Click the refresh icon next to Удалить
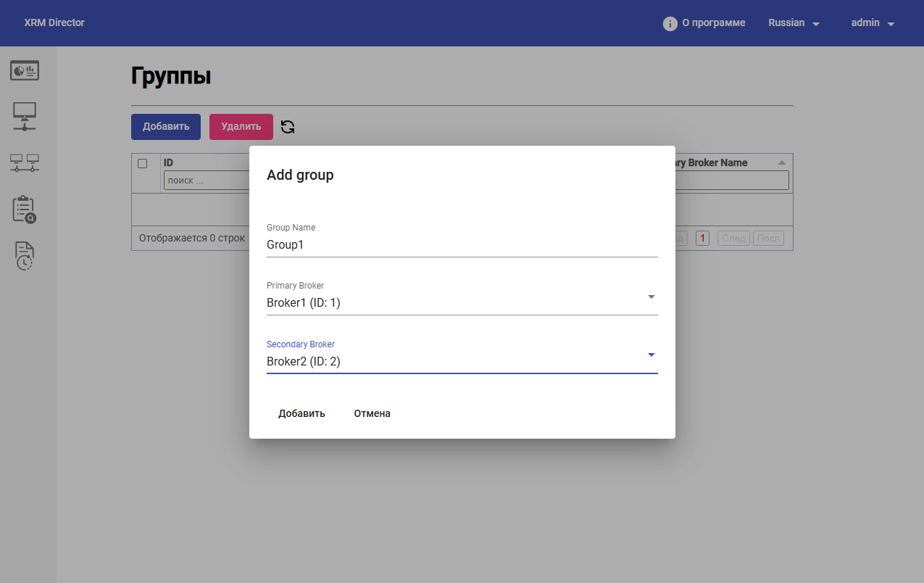The width and height of the screenshot is (924, 583). pos(288,127)
